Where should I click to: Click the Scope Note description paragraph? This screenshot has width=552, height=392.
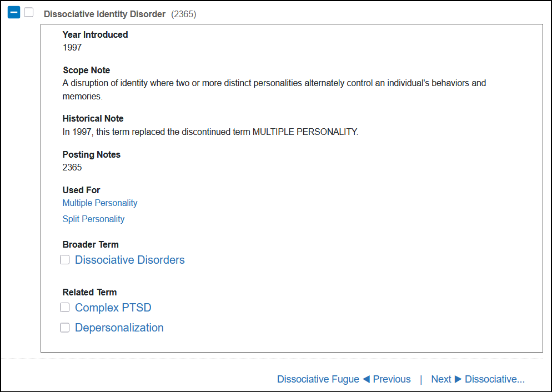click(274, 89)
